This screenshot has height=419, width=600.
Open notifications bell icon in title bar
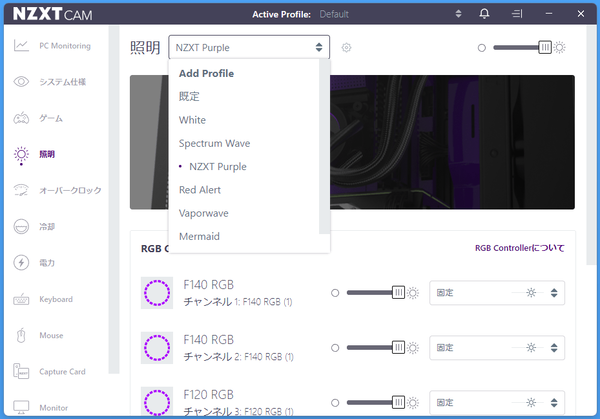pyautogui.click(x=484, y=14)
